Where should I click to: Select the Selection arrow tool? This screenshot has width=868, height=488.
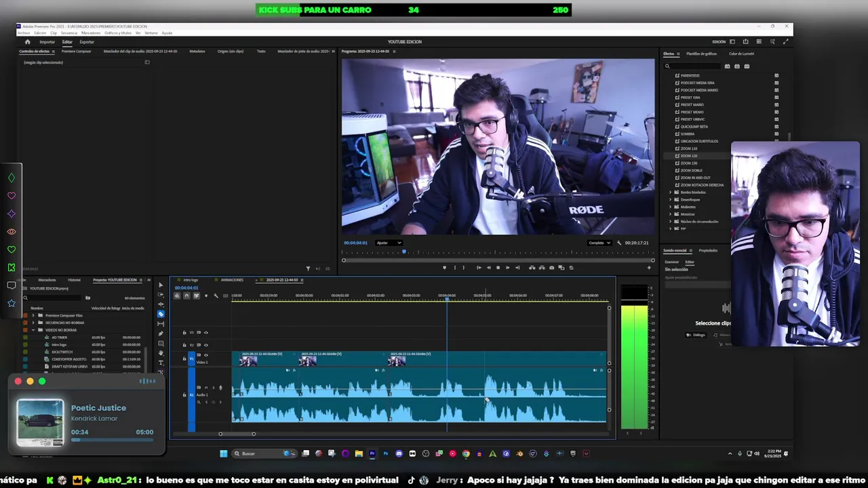pyautogui.click(x=161, y=285)
